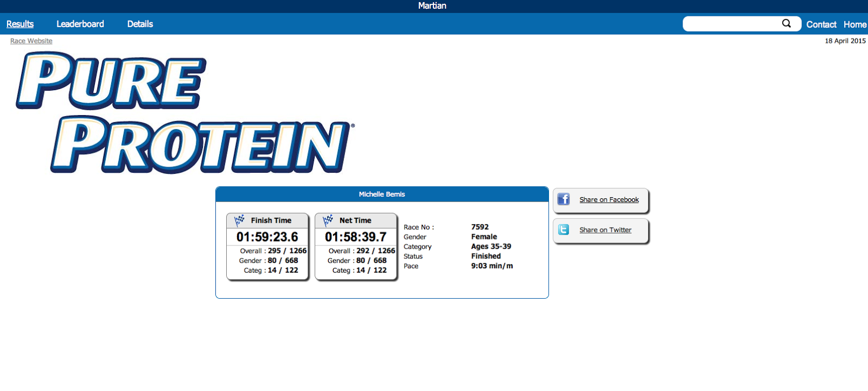Click the Pure Protein logo

click(186, 112)
